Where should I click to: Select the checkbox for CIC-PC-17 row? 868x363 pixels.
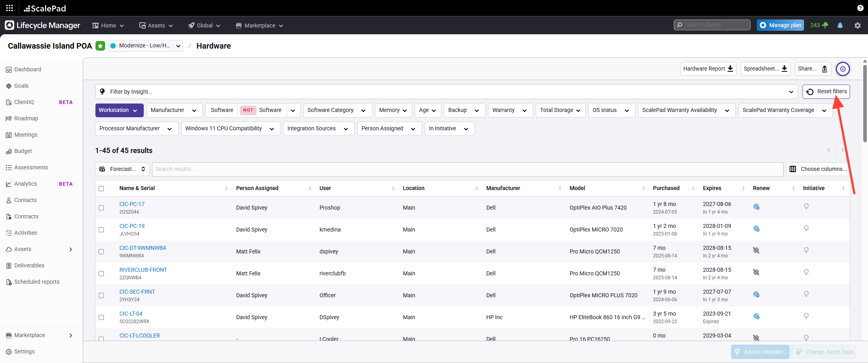point(101,208)
